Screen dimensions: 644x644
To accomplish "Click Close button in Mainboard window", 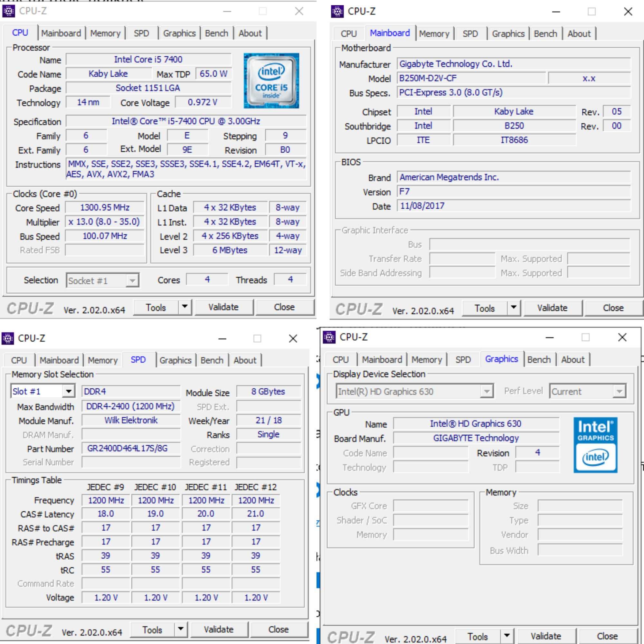I will (613, 308).
